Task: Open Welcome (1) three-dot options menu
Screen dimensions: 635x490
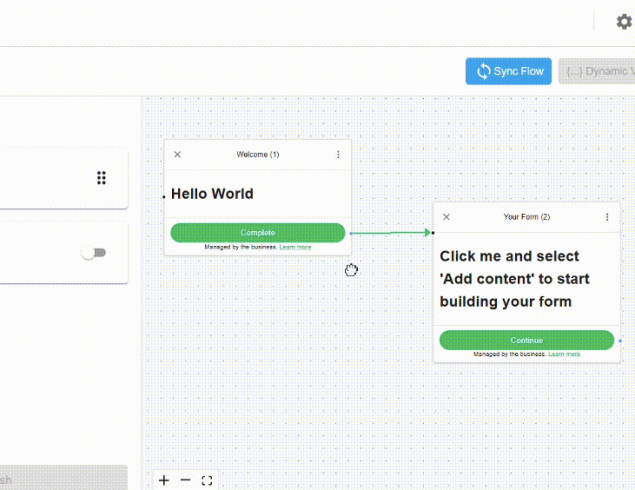Action: tap(338, 154)
